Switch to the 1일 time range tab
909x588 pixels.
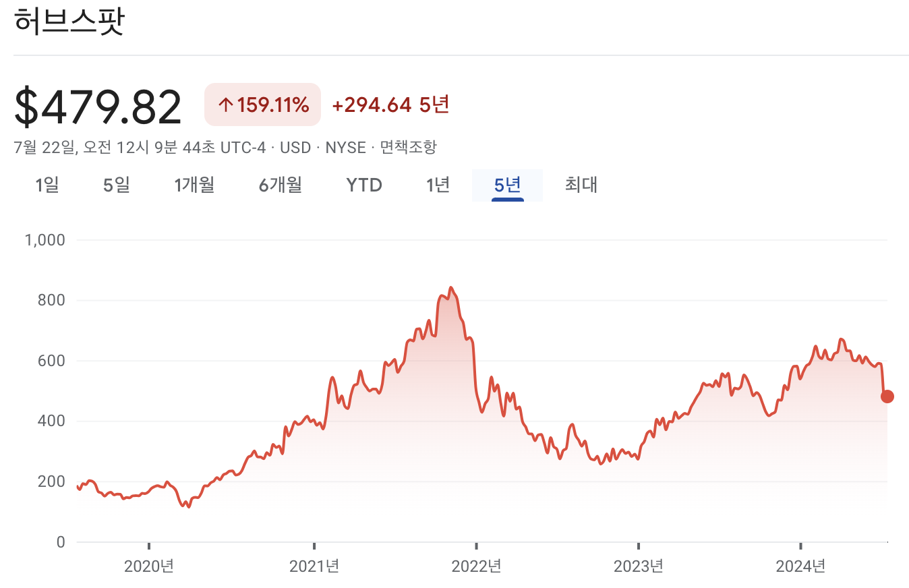point(47,185)
